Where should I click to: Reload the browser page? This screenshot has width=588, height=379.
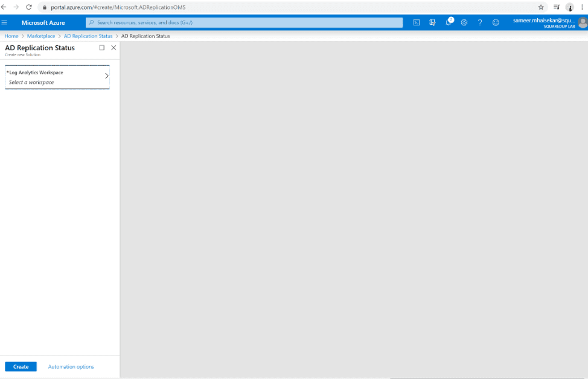(x=28, y=7)
